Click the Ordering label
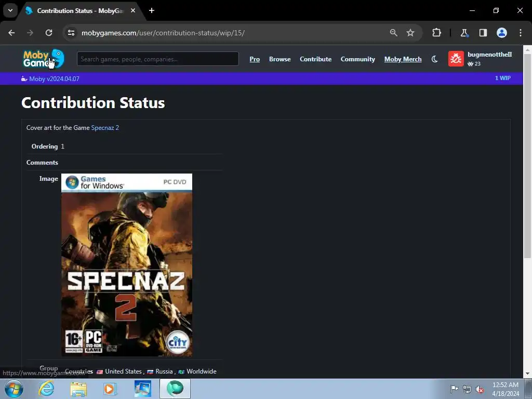This screenshot has height=399, width=532. click(x=45, y=146)
